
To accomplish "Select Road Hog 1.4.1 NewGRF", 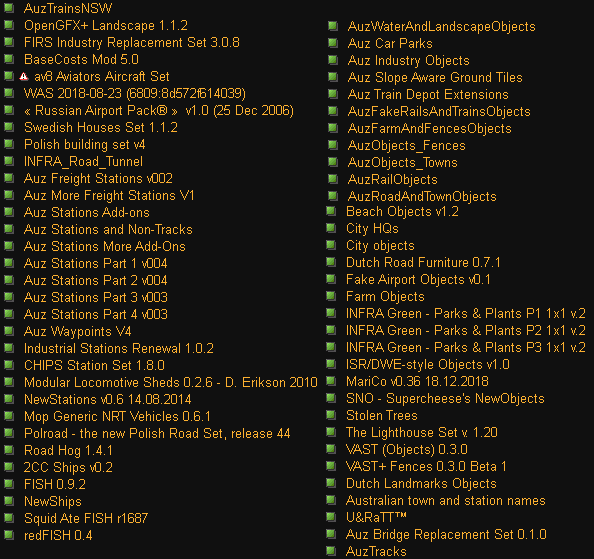I will pyautogui.click(x=68, y=450).
